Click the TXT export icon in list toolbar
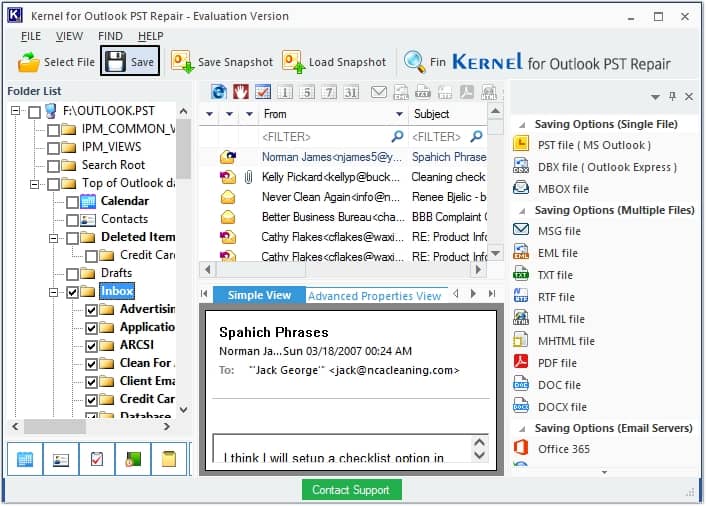 tap(422, 92)
